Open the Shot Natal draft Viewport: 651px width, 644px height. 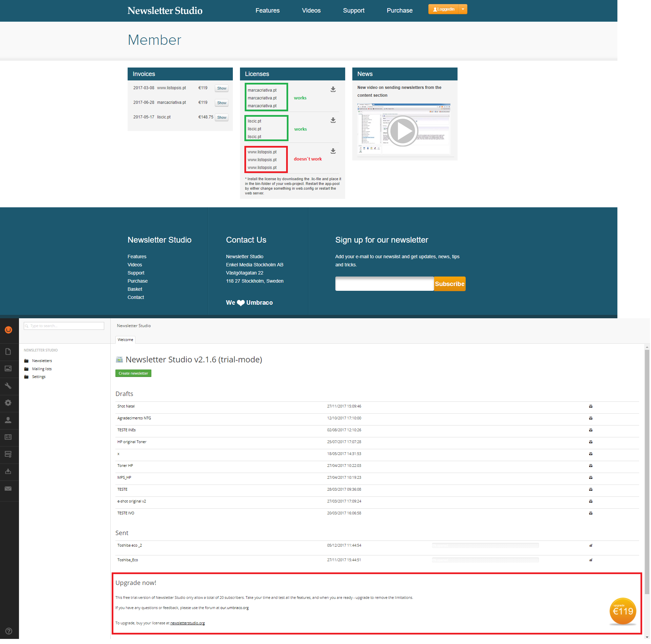click(x=126, y=406)
